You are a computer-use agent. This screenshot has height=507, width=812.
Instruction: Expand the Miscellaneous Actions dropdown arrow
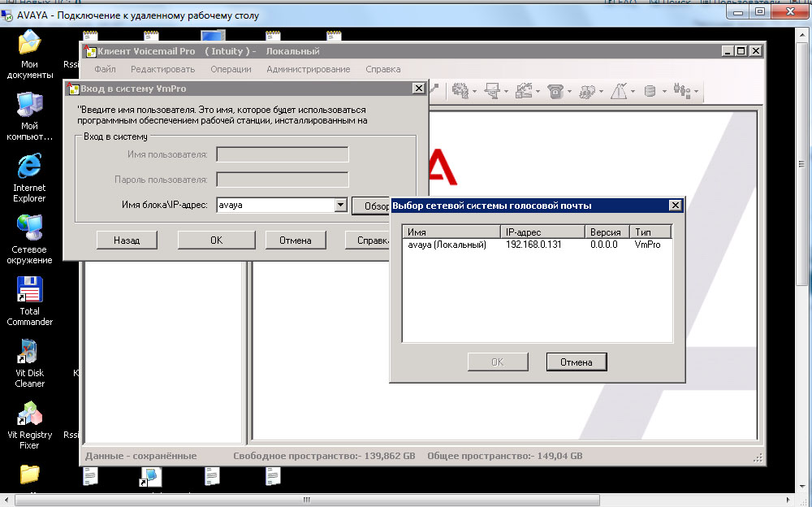[x=601, y=92]
